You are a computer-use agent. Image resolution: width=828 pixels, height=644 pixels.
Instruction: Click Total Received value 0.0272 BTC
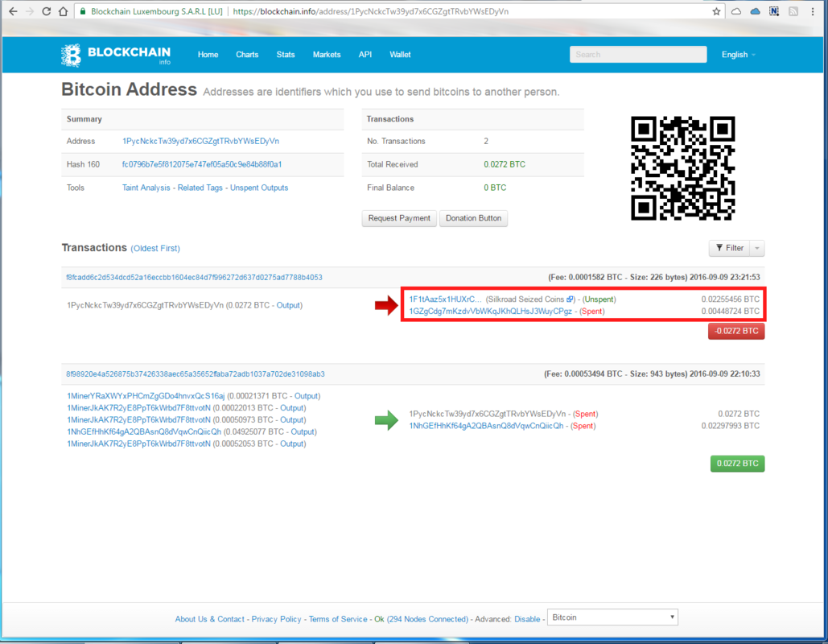click(505, 164)
